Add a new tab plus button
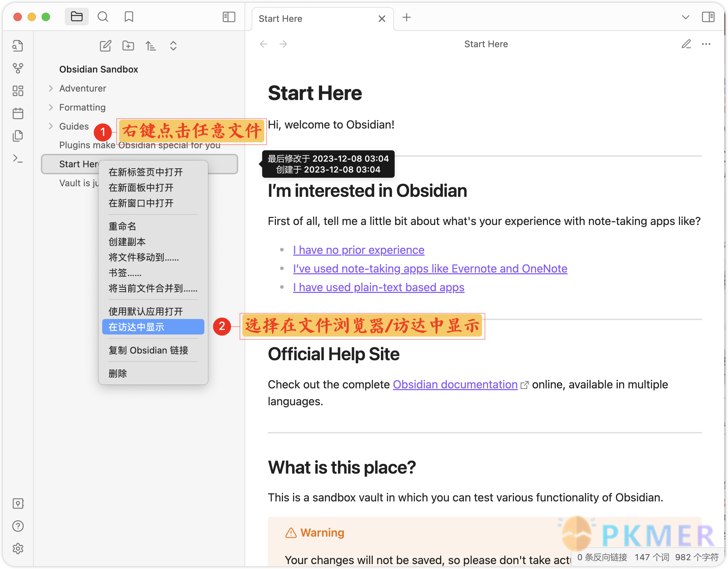728x569 pixels. 407,17
